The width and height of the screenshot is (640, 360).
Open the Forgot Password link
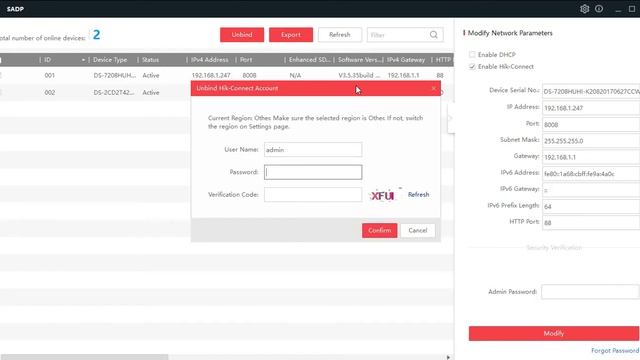pos(615,351)
